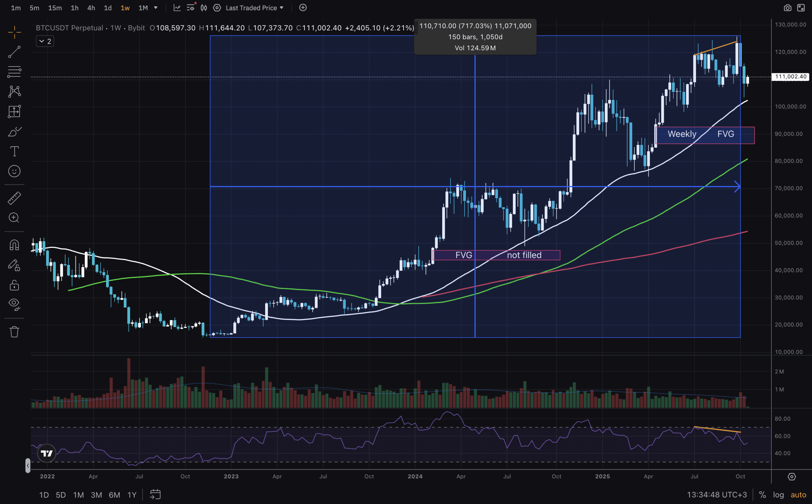Select the Text annotation tool

(x=14, y=151)
